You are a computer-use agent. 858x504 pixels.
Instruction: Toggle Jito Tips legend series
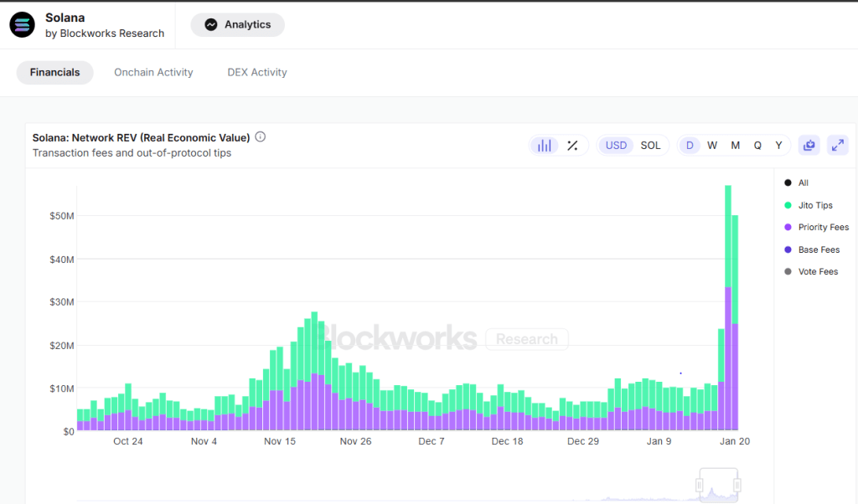[x=809, y=205]
